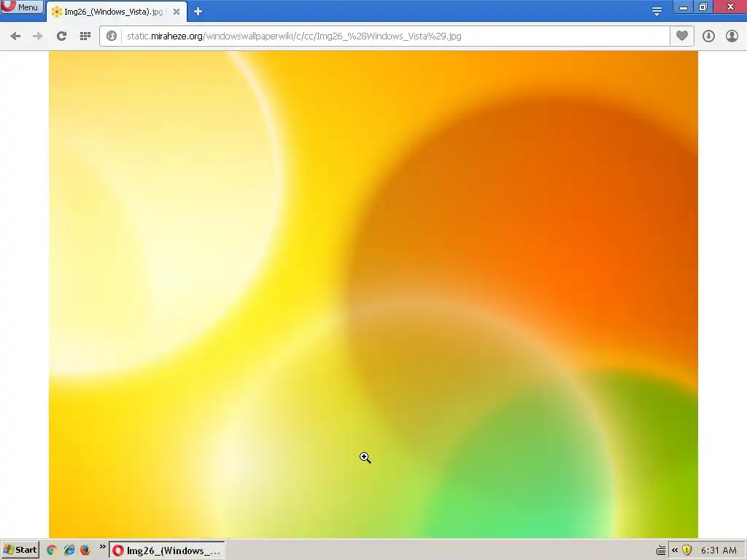The width and height of the screenshot is (747, 560).
Task: Select Opera Img26 taskbar button
Action: (x=167, y=551)
